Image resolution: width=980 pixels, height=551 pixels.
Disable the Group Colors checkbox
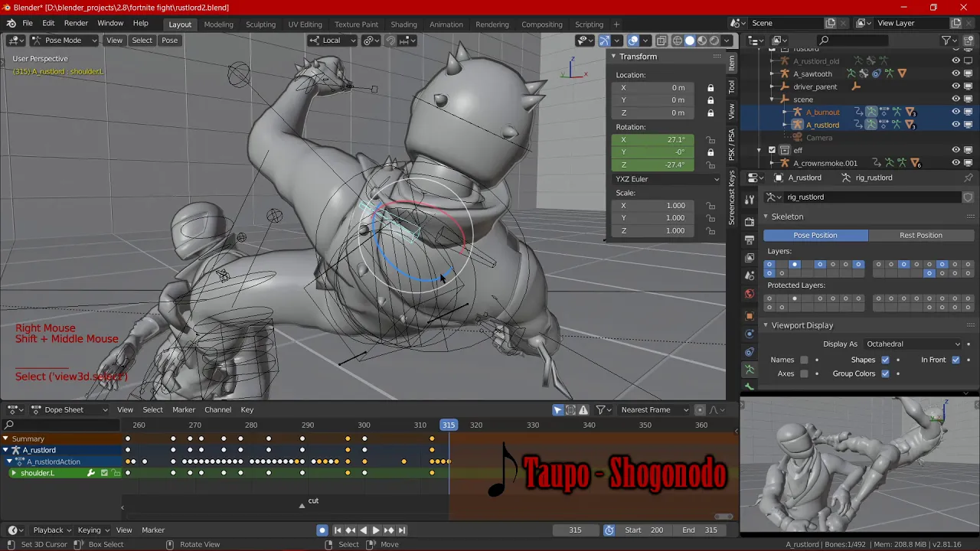[x=885, y=373]
